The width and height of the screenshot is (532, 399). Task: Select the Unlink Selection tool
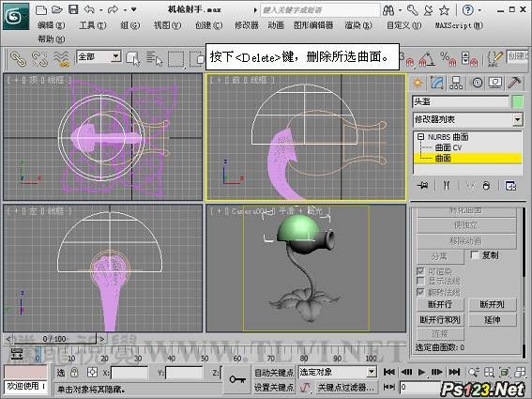[39, 58]
